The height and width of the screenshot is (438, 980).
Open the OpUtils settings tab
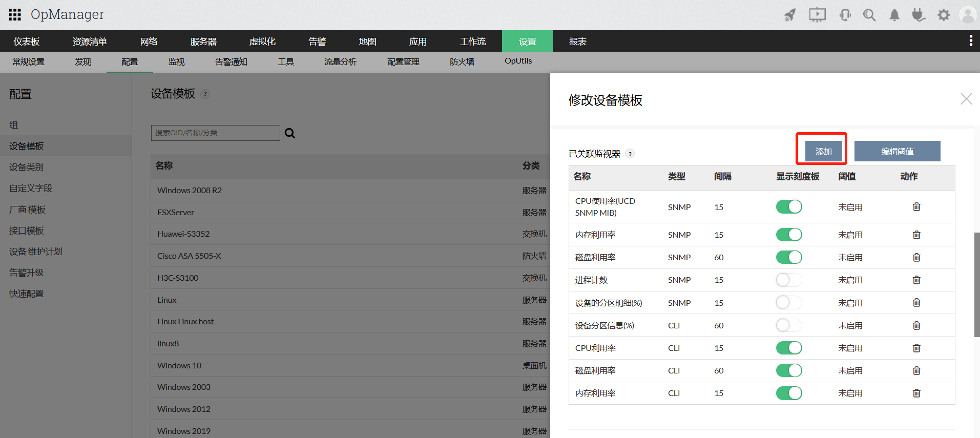point(518,61)
